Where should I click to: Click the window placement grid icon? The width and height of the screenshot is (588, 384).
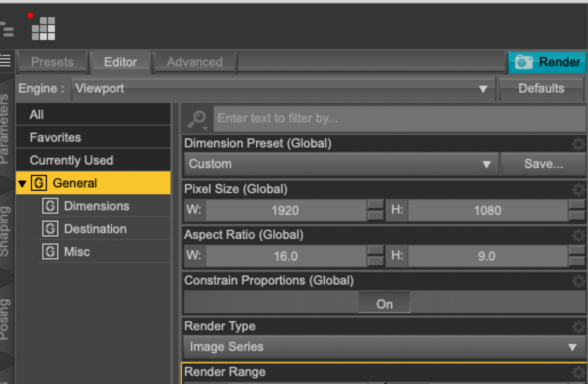tap(43, 29)
